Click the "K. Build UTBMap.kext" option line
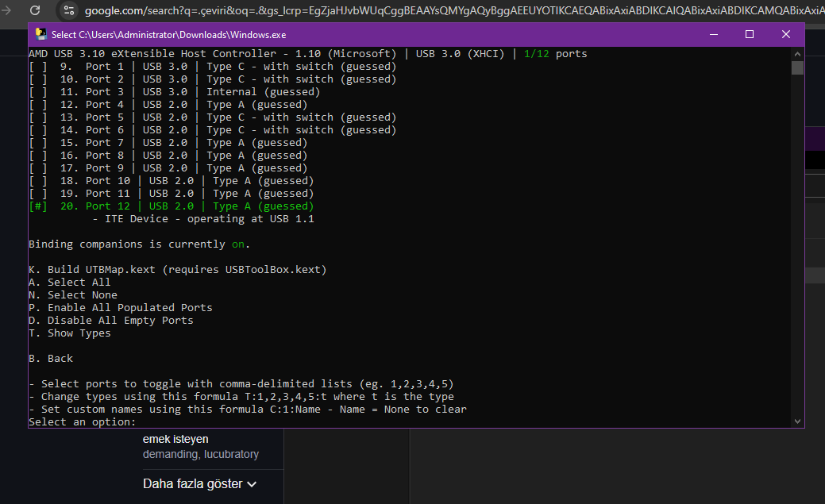825x504 pixels. point(177,270)
